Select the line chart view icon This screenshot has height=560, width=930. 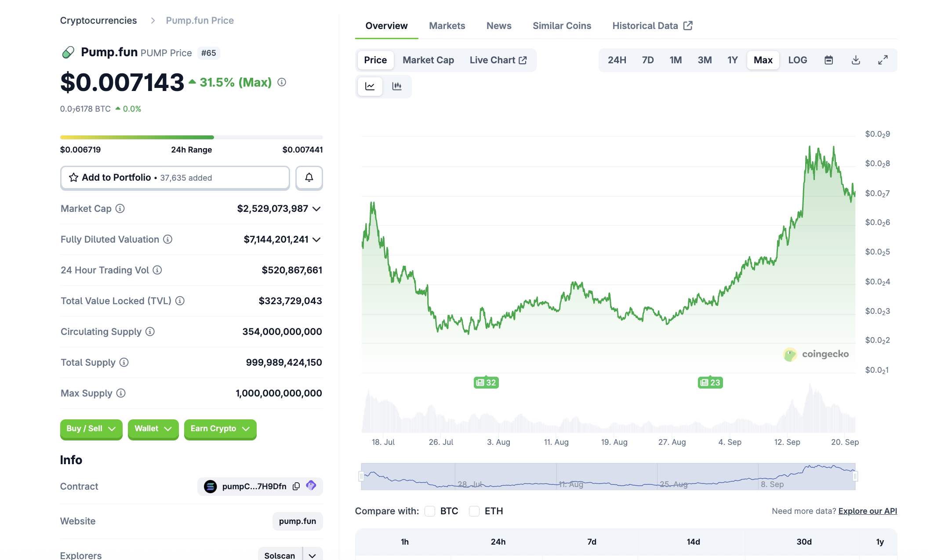click(x=370, y=86)
